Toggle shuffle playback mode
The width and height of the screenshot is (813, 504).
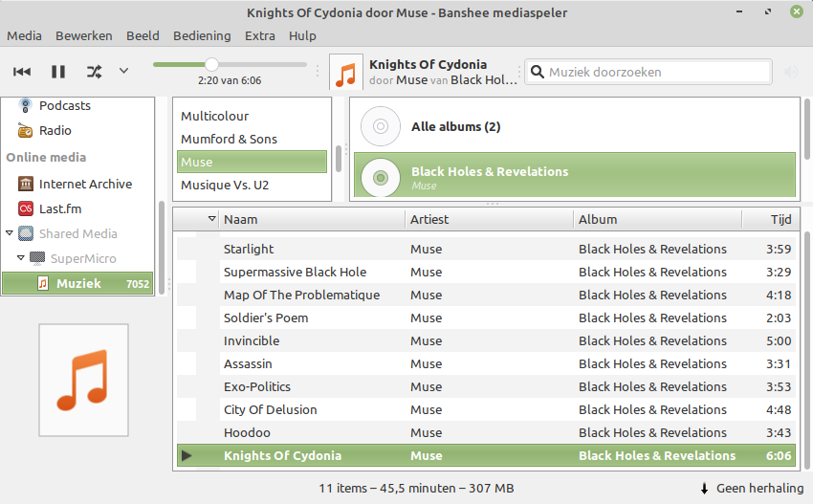[94, 72]
